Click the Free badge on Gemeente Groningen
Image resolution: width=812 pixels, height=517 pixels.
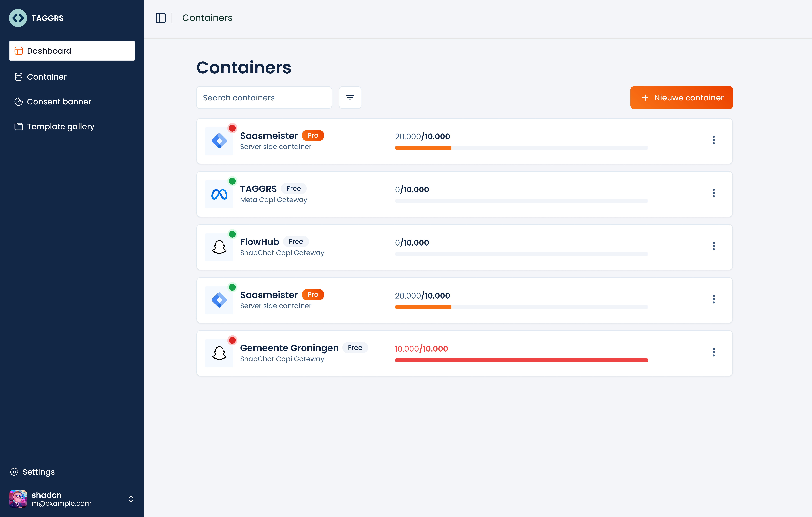tap(355, 348)
